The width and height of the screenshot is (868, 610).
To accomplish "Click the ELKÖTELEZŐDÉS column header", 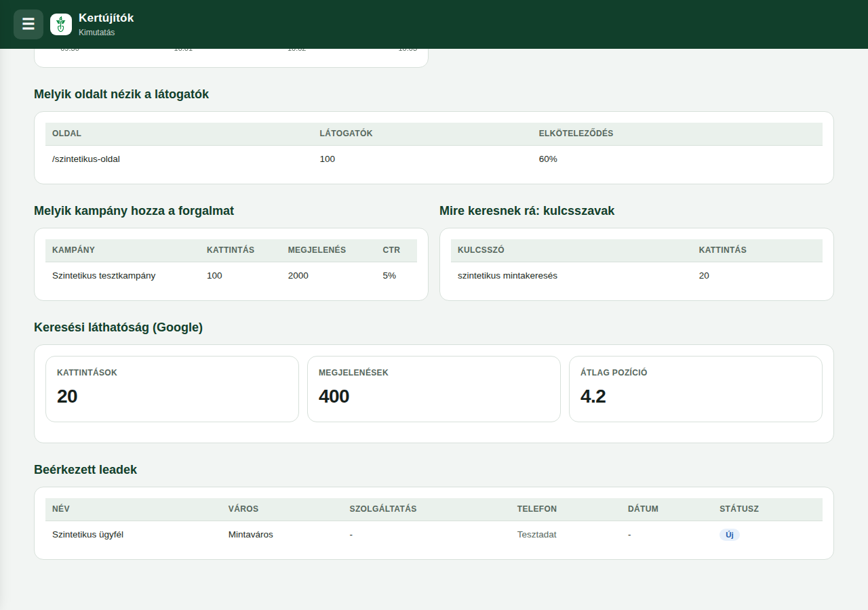I will [576, 134].
